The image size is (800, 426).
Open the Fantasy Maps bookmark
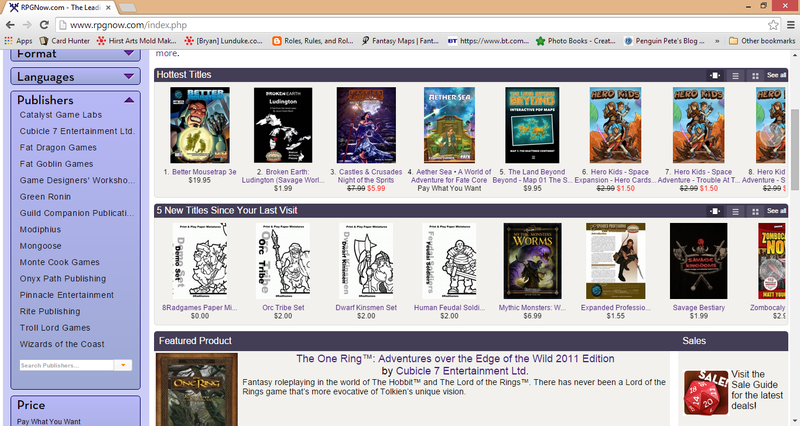(400, 41)
